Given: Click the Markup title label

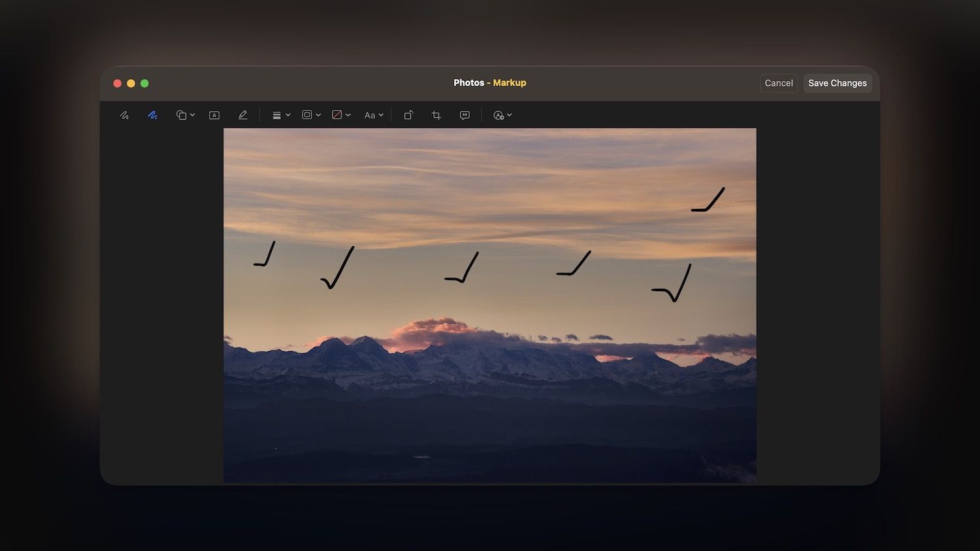Looking at the screenshot, I should [510, 83].
